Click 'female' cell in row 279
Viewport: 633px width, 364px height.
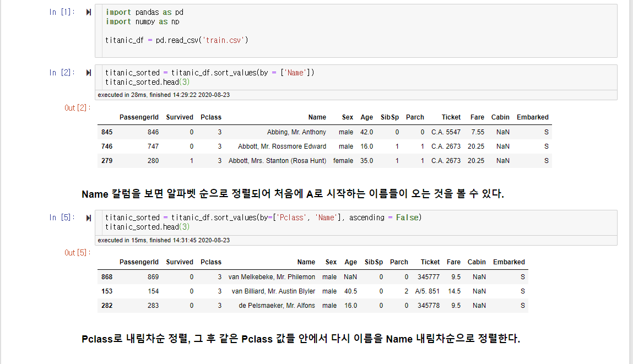343,161
